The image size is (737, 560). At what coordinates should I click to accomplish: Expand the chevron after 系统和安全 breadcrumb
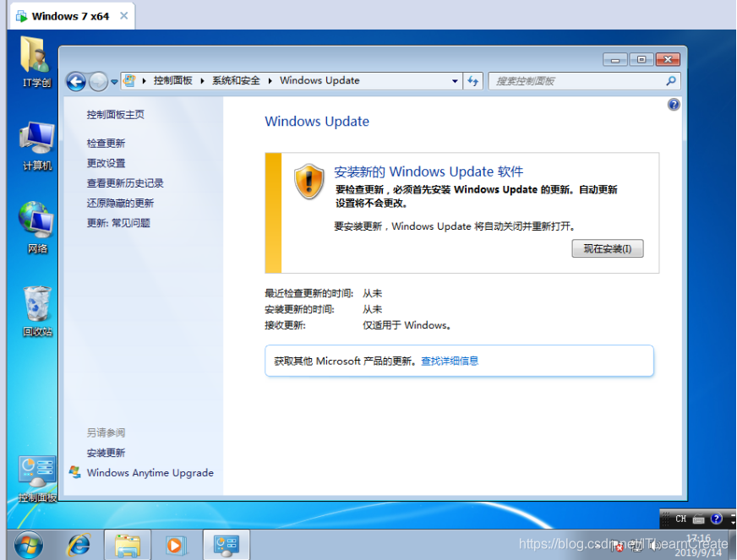(270, 81)
